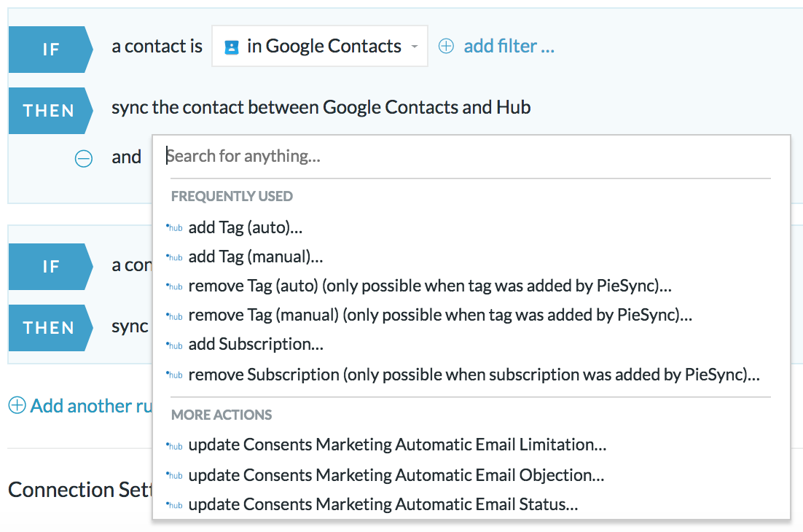Click the hub icon beside Email Objection
Viewport: 803px width, 532px height.
coord(175,476)
